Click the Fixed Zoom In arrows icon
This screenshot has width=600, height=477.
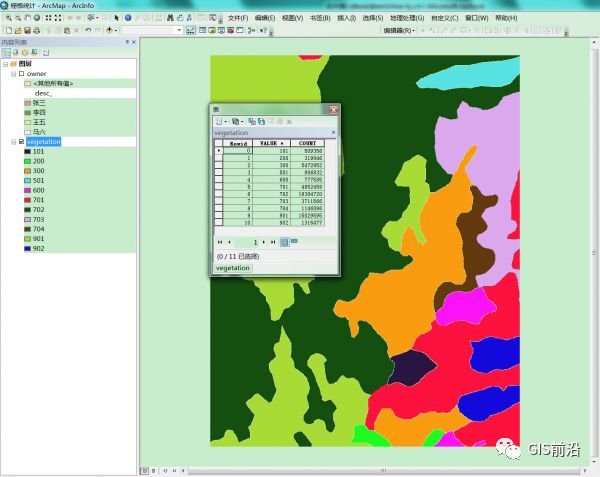[49, 18]
